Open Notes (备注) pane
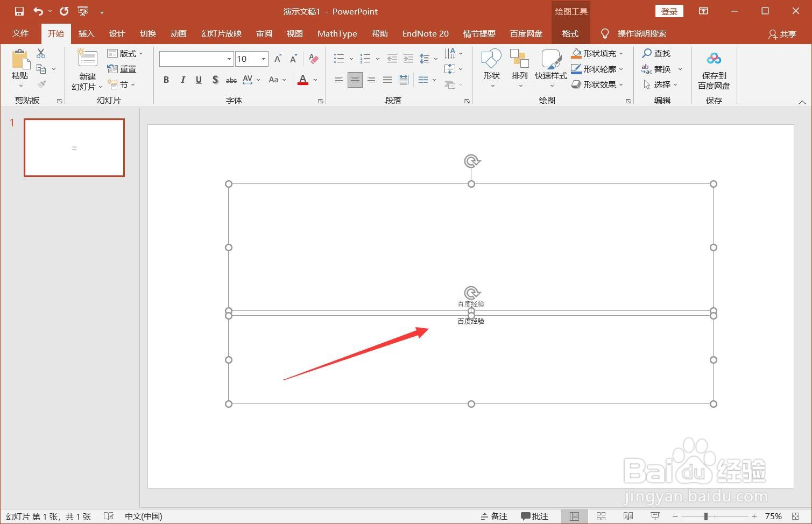This screenshot has height=524, width=812. (x=495, y=516)
